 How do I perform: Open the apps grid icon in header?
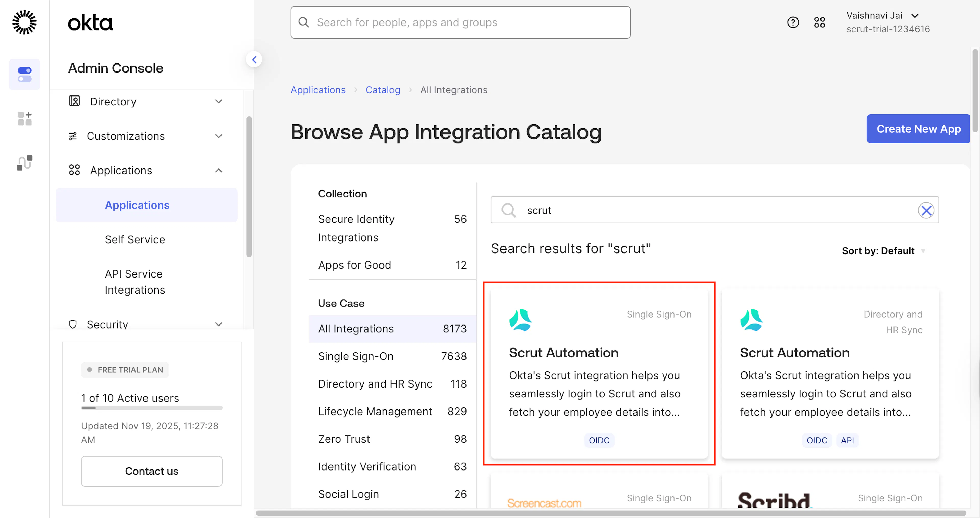click(819, 22)
